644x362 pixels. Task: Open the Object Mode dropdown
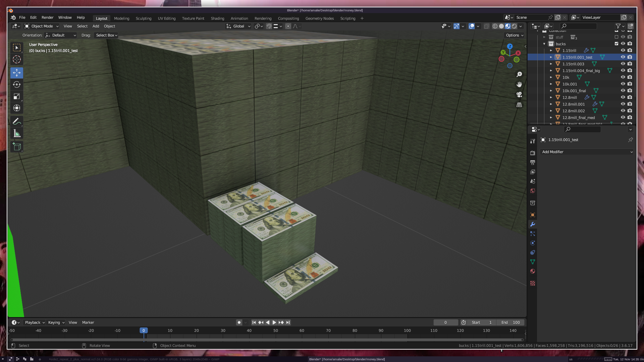[x=42, y=26]
